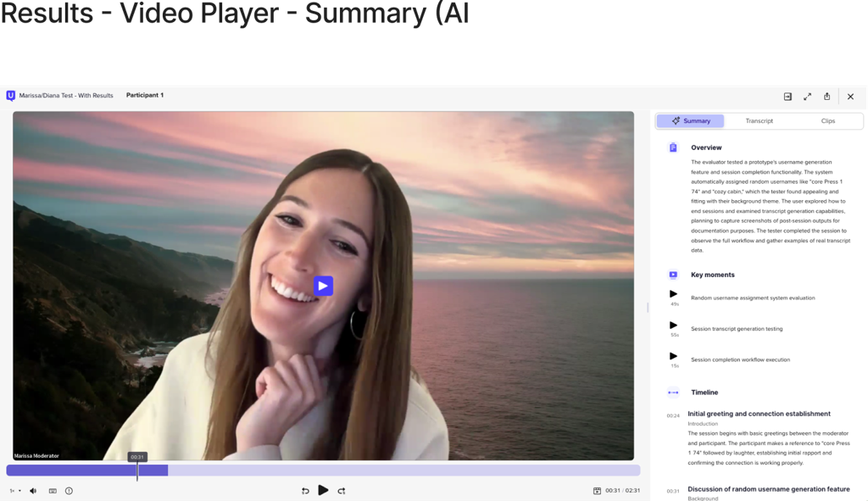Open the Initial greeting and connection establishment entry
868x501 pixels.
759,414
